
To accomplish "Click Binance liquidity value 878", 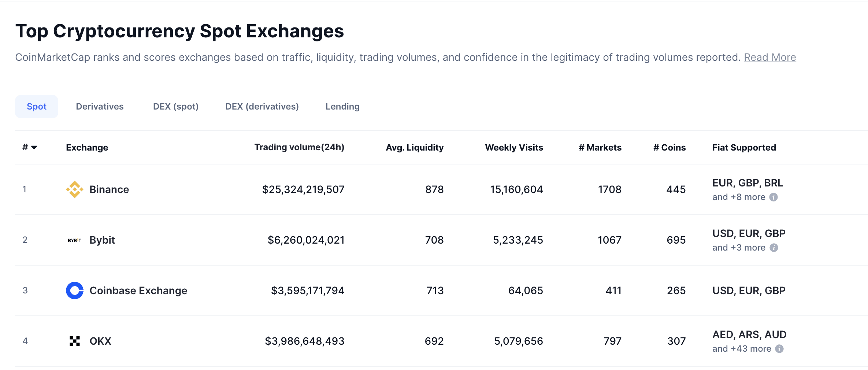I will pos(434,189).
